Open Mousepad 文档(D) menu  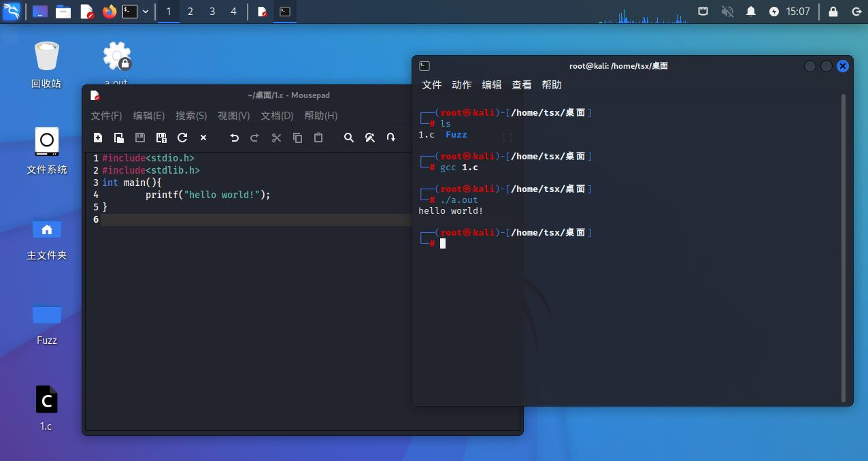(278, 116)
